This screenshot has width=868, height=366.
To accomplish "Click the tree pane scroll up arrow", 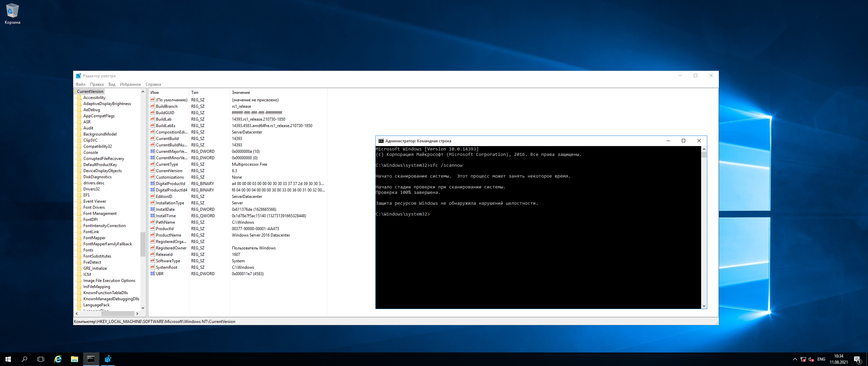I will (x=143, y=92).
